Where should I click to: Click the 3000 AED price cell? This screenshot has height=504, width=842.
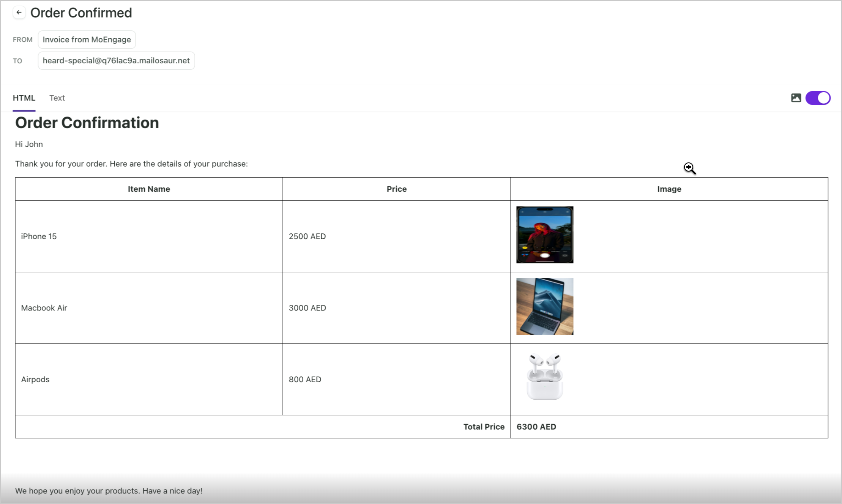307,308
